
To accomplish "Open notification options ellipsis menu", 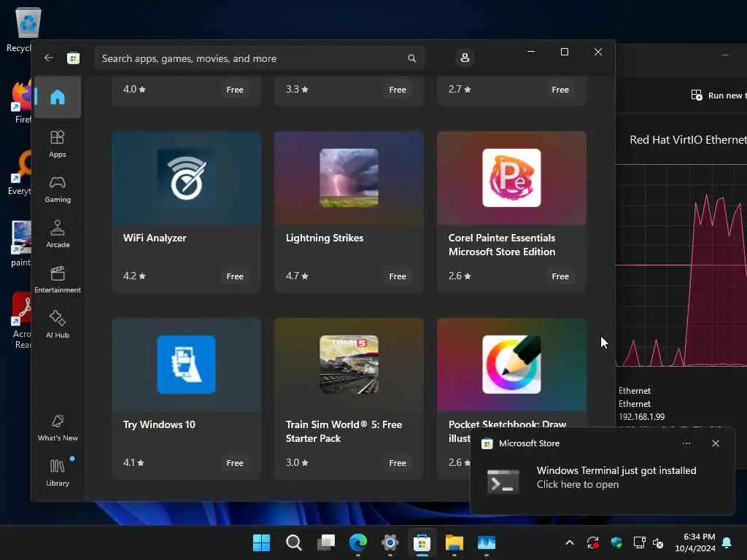I will click(686, 443).
